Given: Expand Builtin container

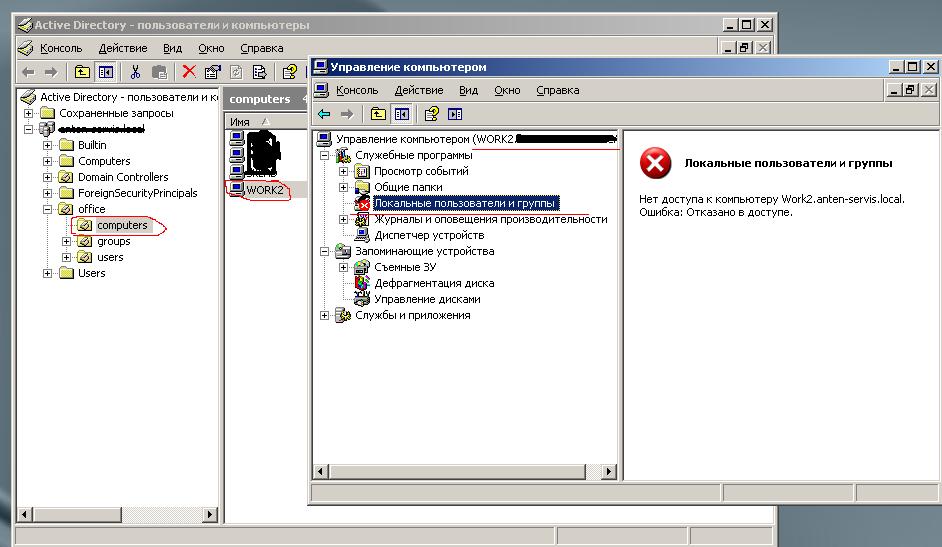Looking at the screenshot, I should pyautogui.click(x=47, y=145).
